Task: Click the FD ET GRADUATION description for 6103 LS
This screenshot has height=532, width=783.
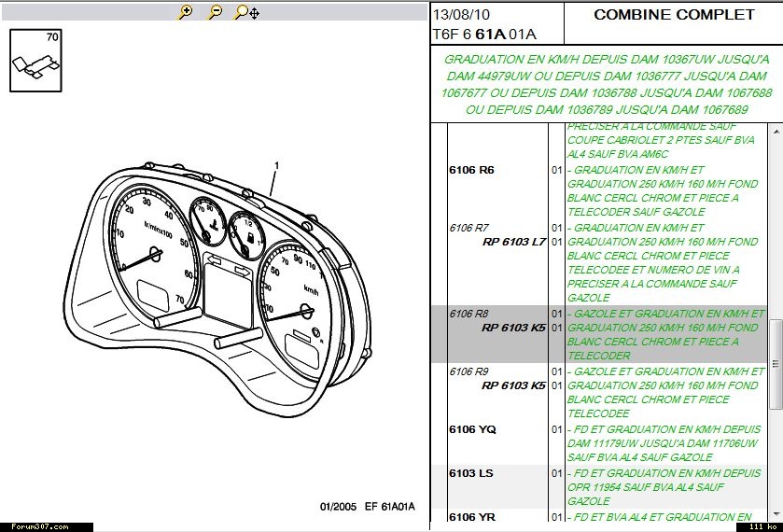Action: coord(664,487)
